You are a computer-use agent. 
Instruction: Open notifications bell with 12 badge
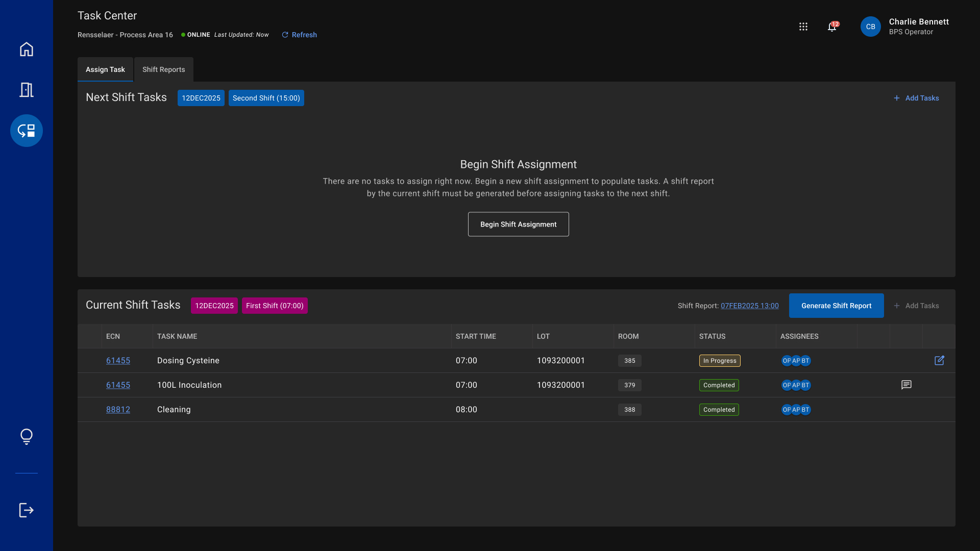point(832,27)
